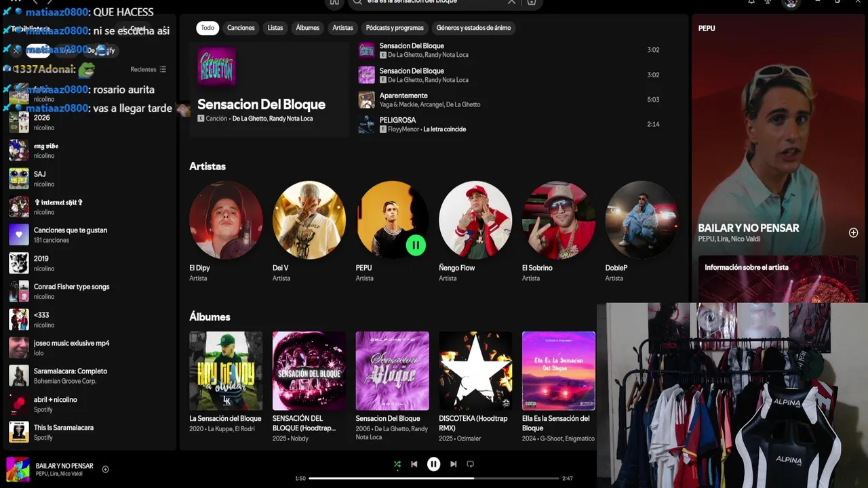868x488 pixels.
Task: Open the Canciones que te gustan heart icon
Action: pos(19,235)
